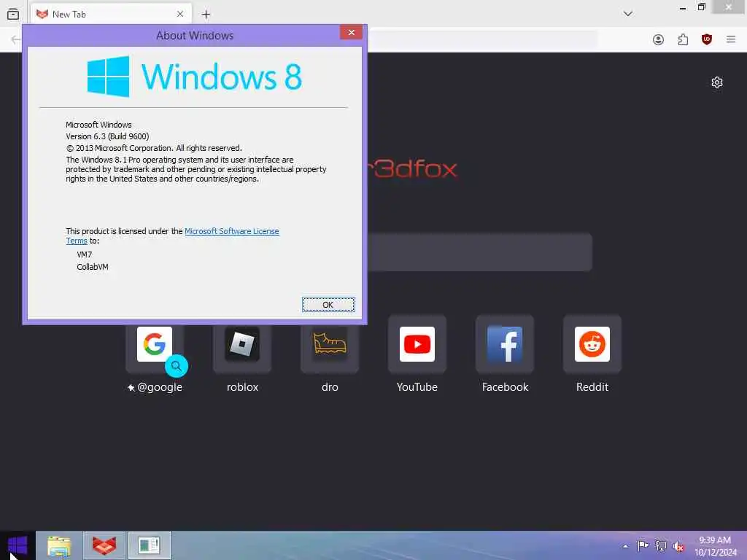Viewport: 747px width, 560px height.
Task: Open the underlined Terms link
Action: click(x=76, y=241)
